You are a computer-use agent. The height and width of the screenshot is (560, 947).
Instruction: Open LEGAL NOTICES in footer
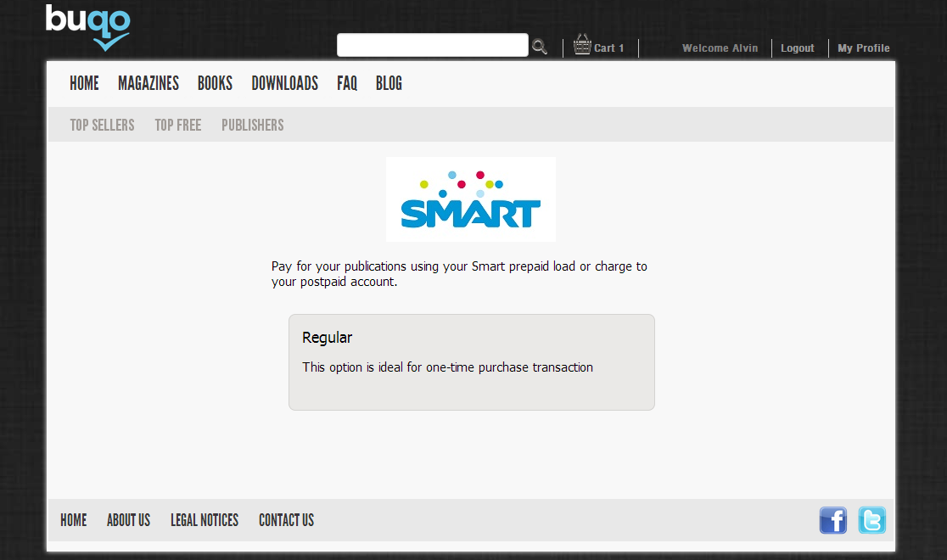pyautogui.click(x=205, y=520)
